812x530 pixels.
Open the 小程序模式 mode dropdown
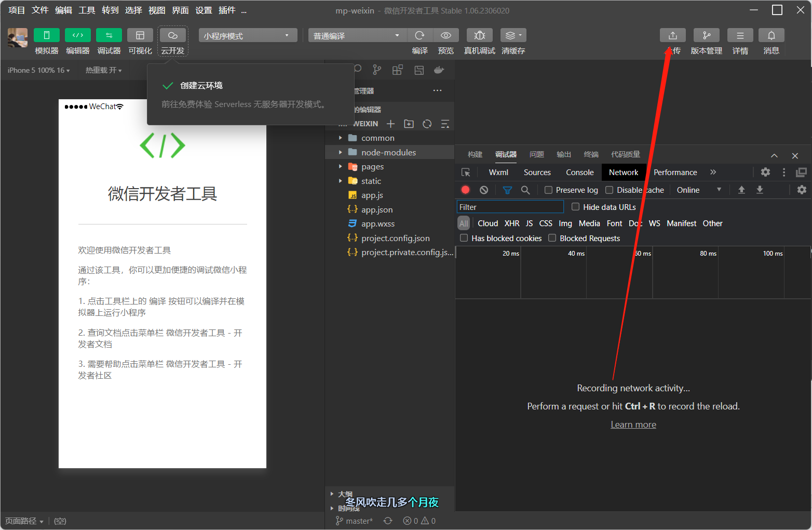click(x=248, y=35)
